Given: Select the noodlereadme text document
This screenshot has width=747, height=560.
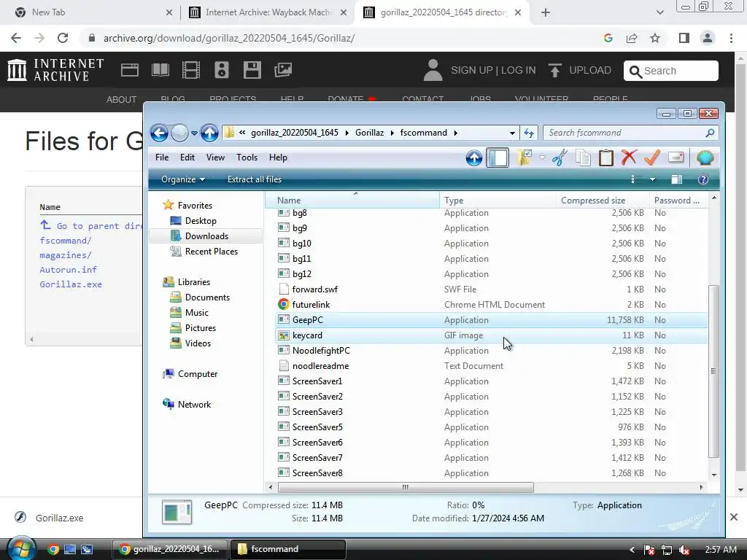Looking at the screenshot, I should tap(492, 366).
